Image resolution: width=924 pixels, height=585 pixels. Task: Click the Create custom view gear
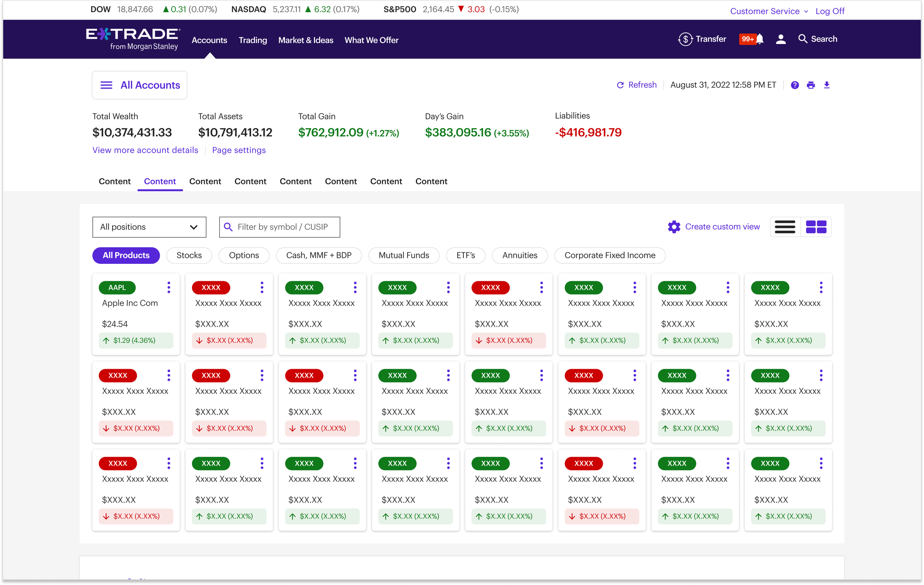point(674,227)
